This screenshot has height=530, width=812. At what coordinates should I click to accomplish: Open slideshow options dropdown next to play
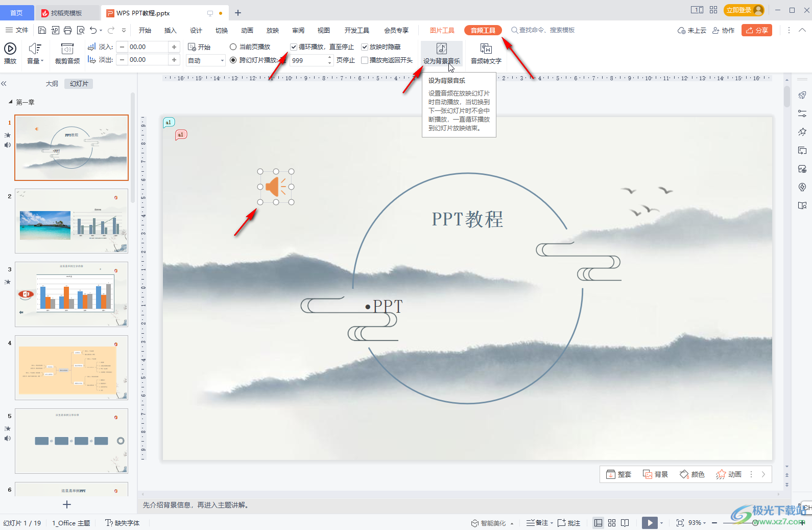point(662,523)
